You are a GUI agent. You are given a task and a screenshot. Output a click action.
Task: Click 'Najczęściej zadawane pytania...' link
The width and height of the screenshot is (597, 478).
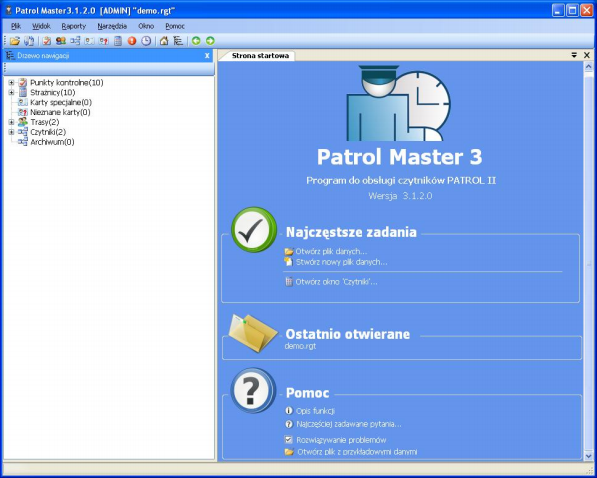348,424
